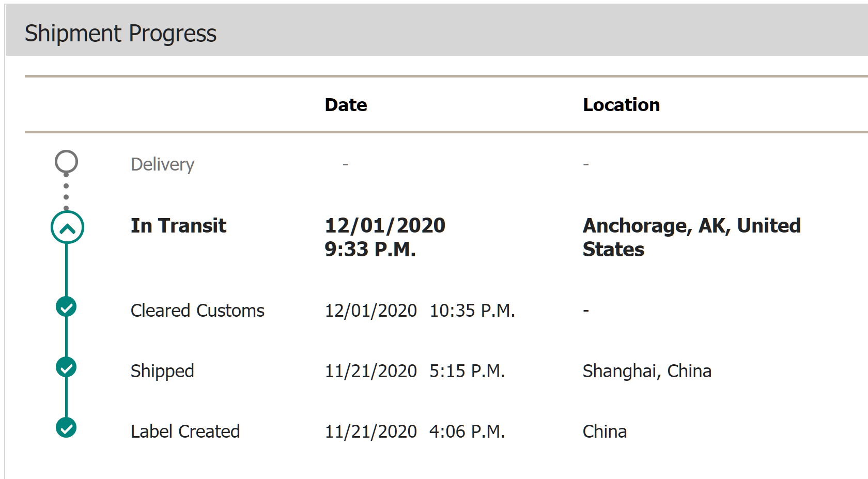This screenshot has height=479, width=868.
Task: Click the Cleared Customs status text
Action: pos(197,311)
